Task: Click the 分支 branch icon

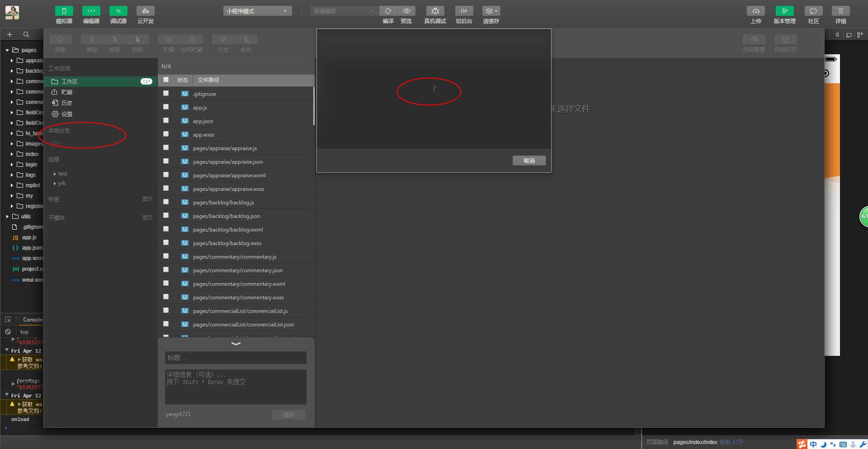Action: click(223, 39)
